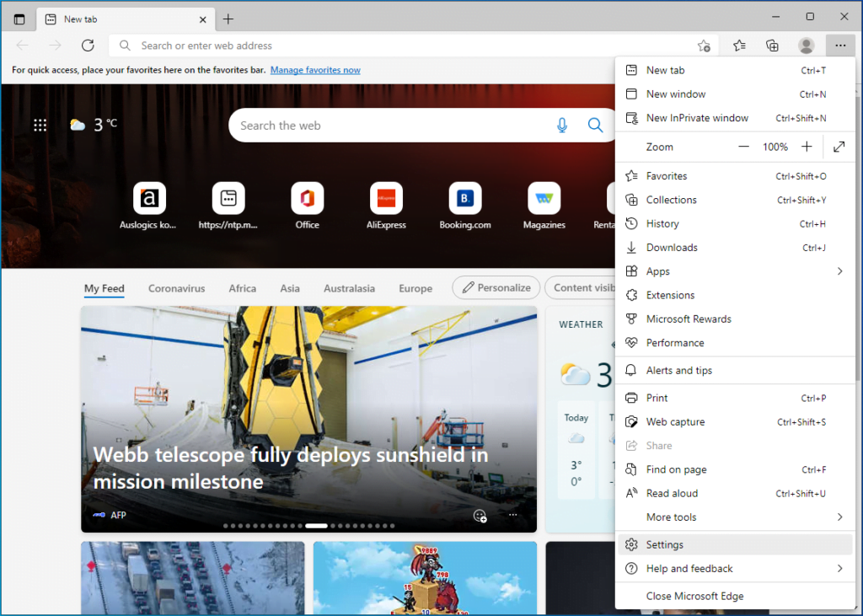Select Settings from the menu
863x616 pixels.
click(x=666, y=544)
